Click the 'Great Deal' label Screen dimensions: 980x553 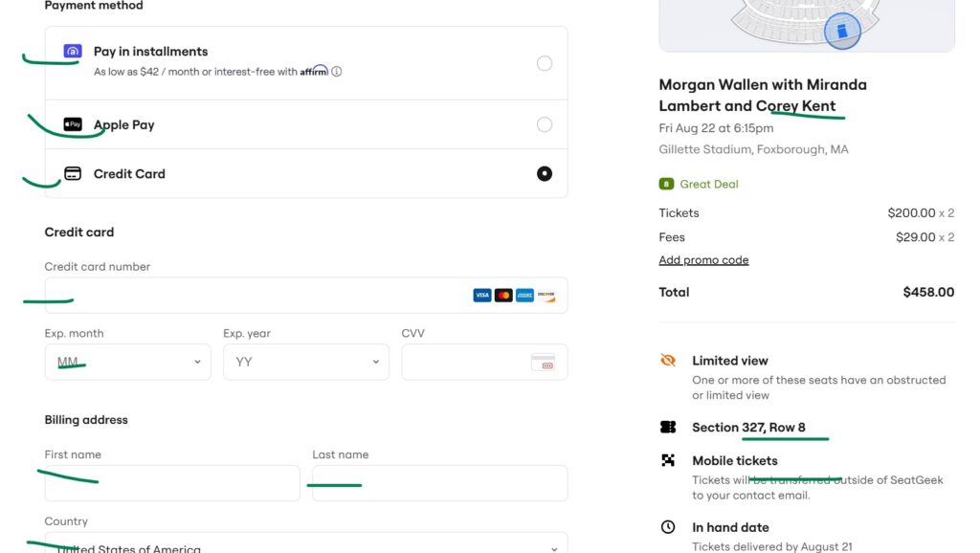point(709,184)
